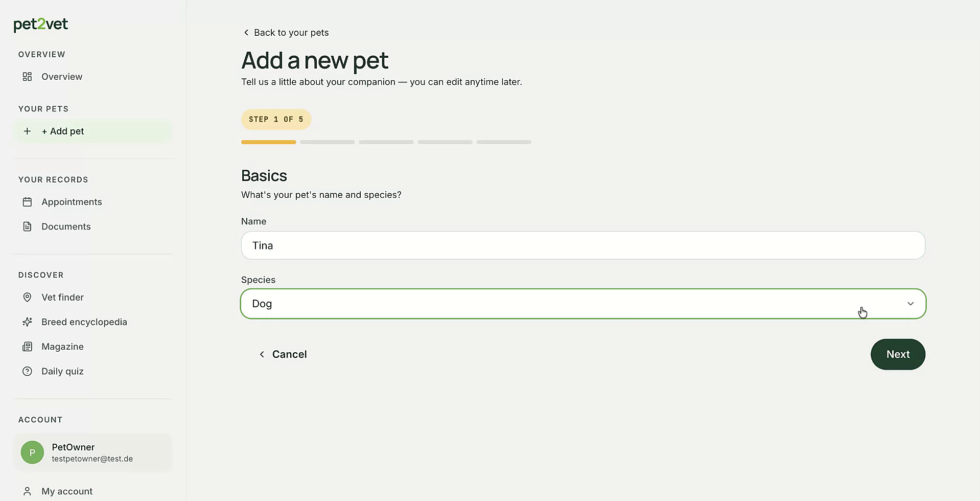Click the second progress bar segment
The height and width of the screenshot is (501, 980).
[x=328, y=142]
